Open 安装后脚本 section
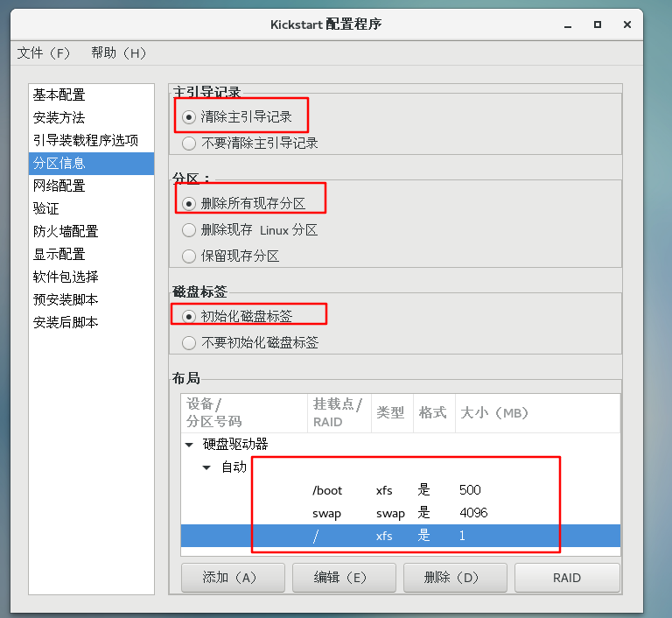Viewport: 672px width, 618px height. click(91, 322)
